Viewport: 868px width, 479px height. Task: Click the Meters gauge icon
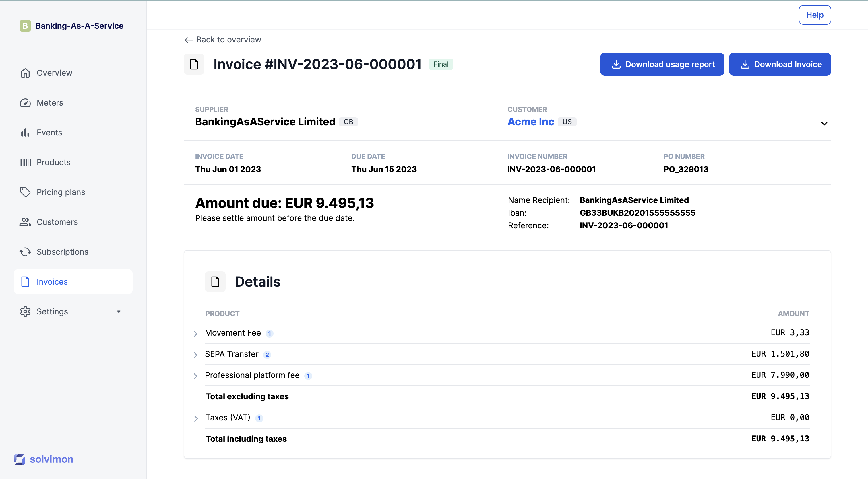tap(25, 103)
